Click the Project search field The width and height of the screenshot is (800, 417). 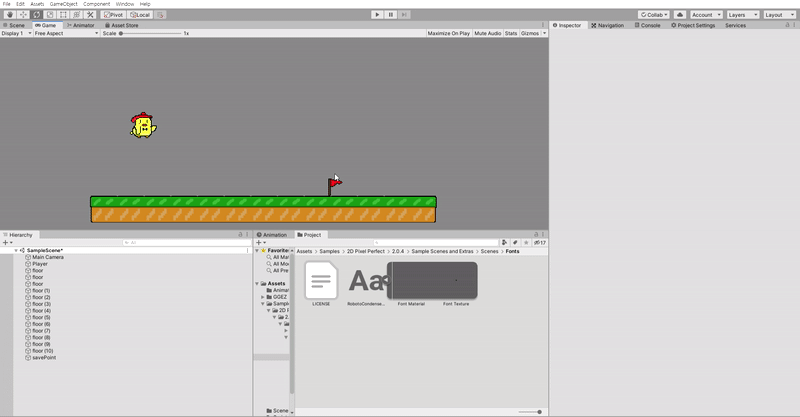coord(436,243)
